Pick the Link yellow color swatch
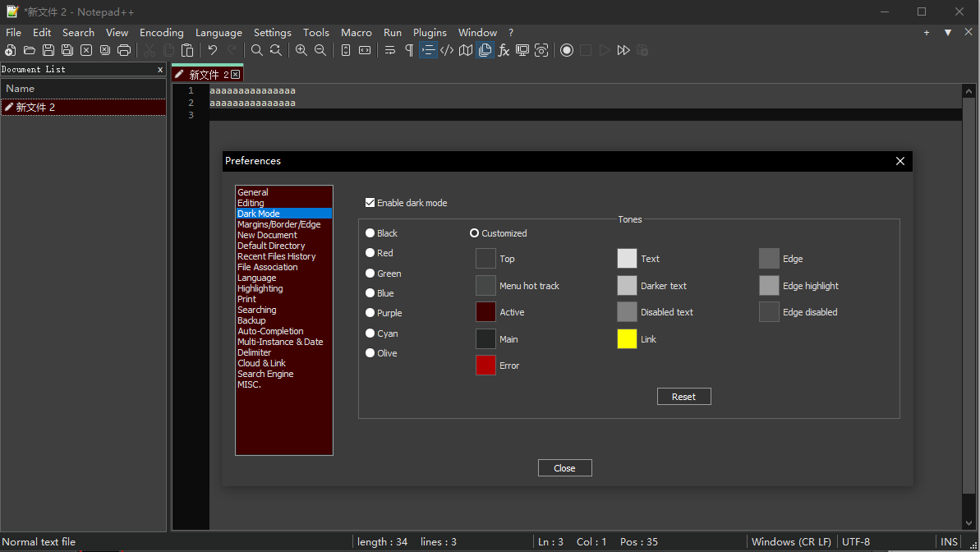The height and width of the screenshot is (552, 980). [x=627, y=338]
